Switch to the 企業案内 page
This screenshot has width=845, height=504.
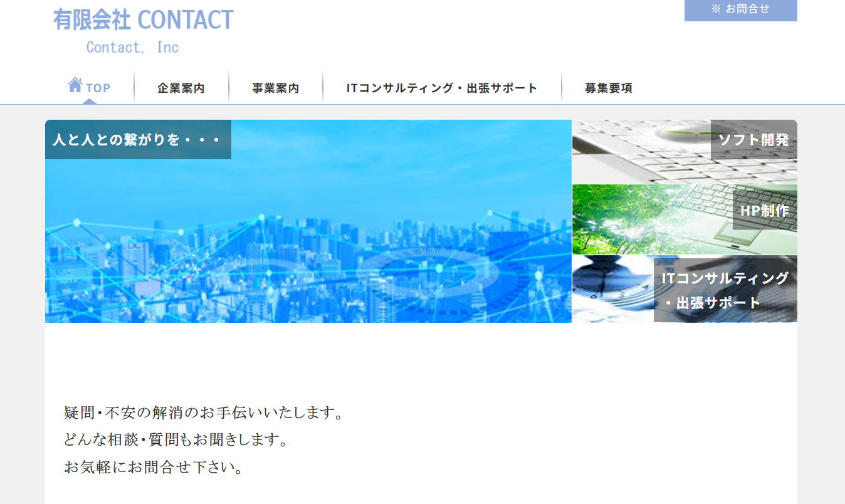pyautogui.click(x=181, y=88)
